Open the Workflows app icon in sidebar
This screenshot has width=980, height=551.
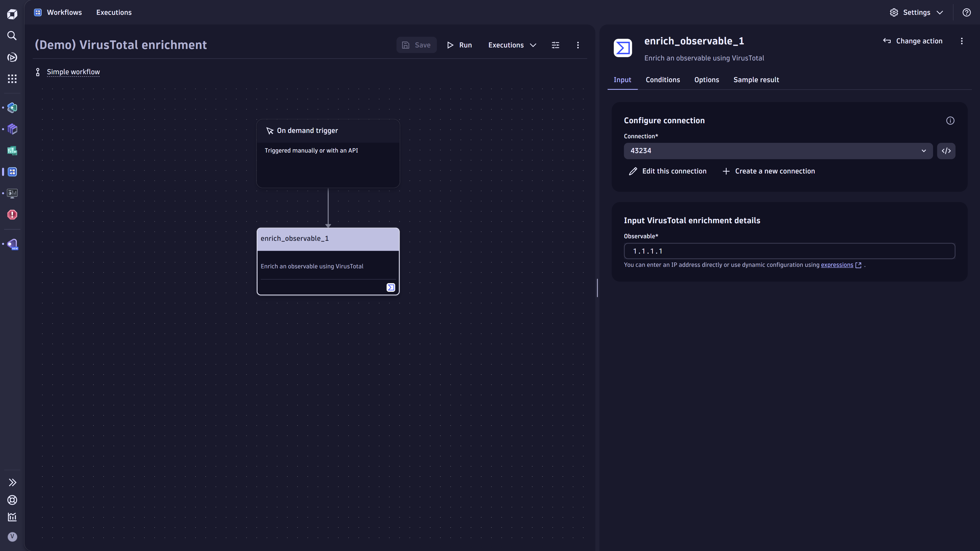[12, 172]
